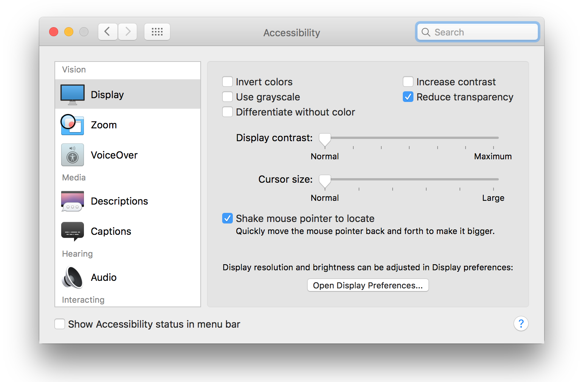Select the Display monitor icon in sidebar

[73, 94]
